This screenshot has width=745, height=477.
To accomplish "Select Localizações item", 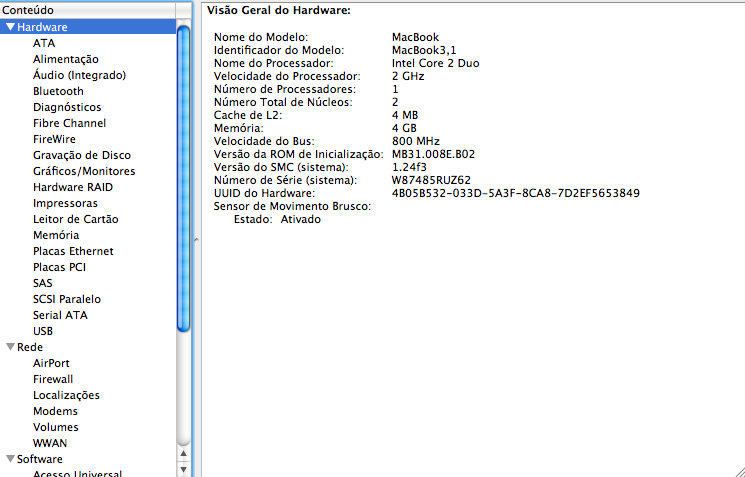I will (66, 396).
